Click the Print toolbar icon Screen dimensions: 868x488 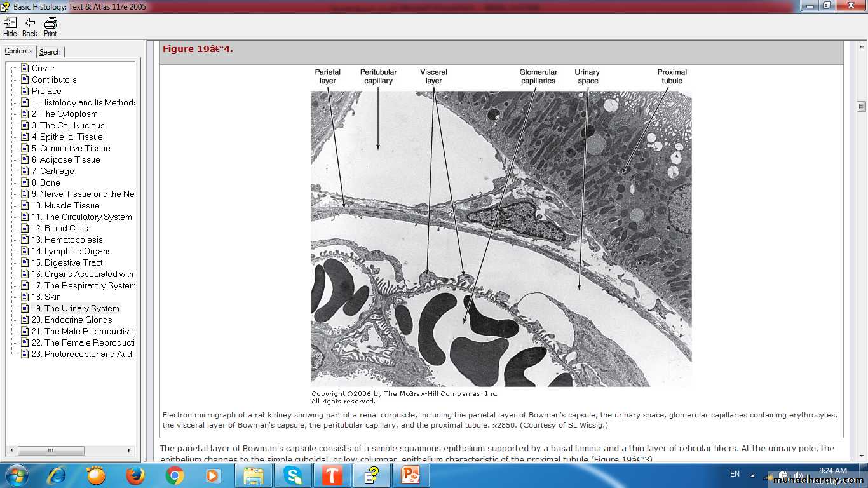[50, 26]
